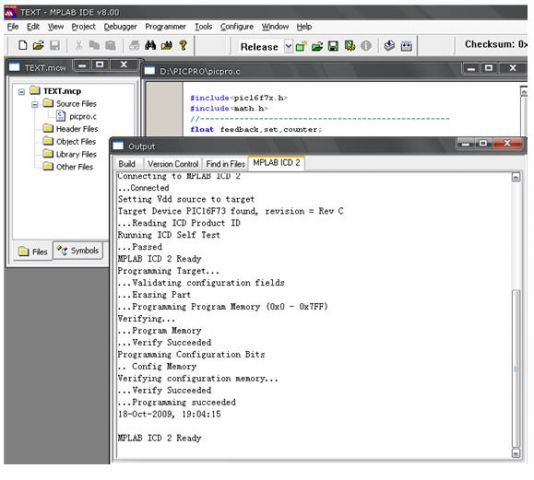
Task: Switch to the Version Control tab
Action: click(173, 164)
